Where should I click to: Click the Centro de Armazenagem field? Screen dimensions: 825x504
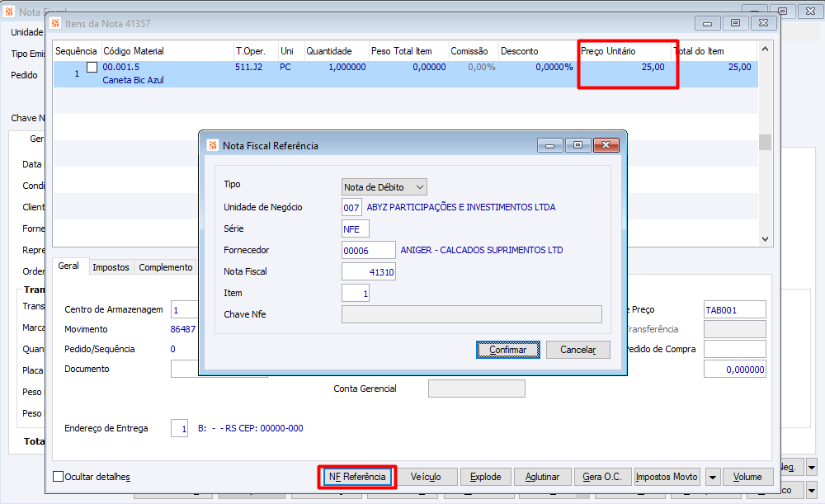point(184,310)
